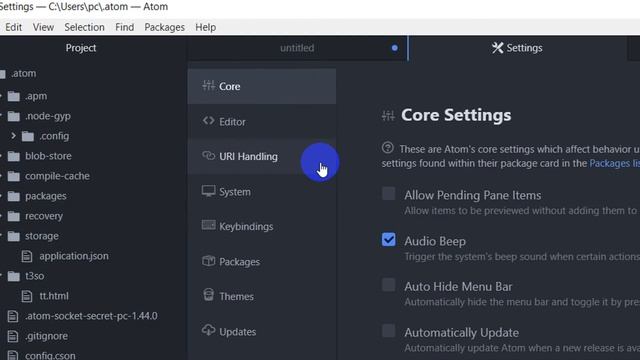
Task: Enable Auto Hide Menu Bar checkbox
Action: pyautogui.click(x=389, y=285)
